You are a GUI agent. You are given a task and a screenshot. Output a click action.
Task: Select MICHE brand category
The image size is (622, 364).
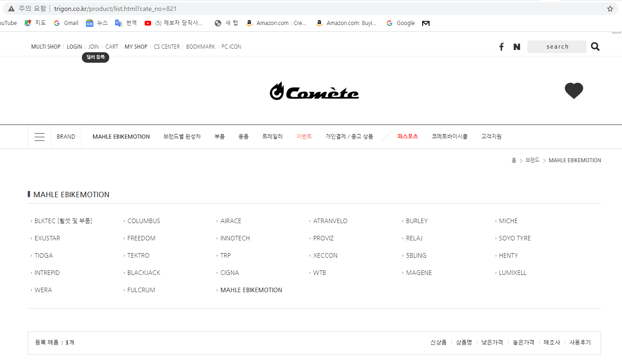coord(508,221)
